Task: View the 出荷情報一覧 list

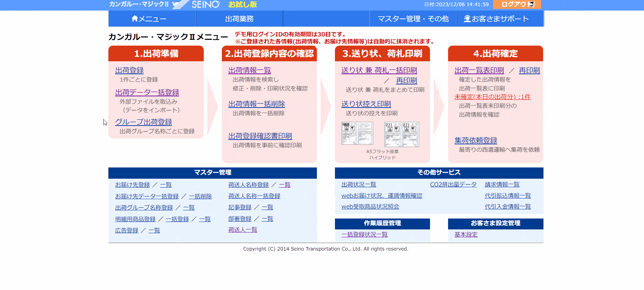Action: [250, 70]
